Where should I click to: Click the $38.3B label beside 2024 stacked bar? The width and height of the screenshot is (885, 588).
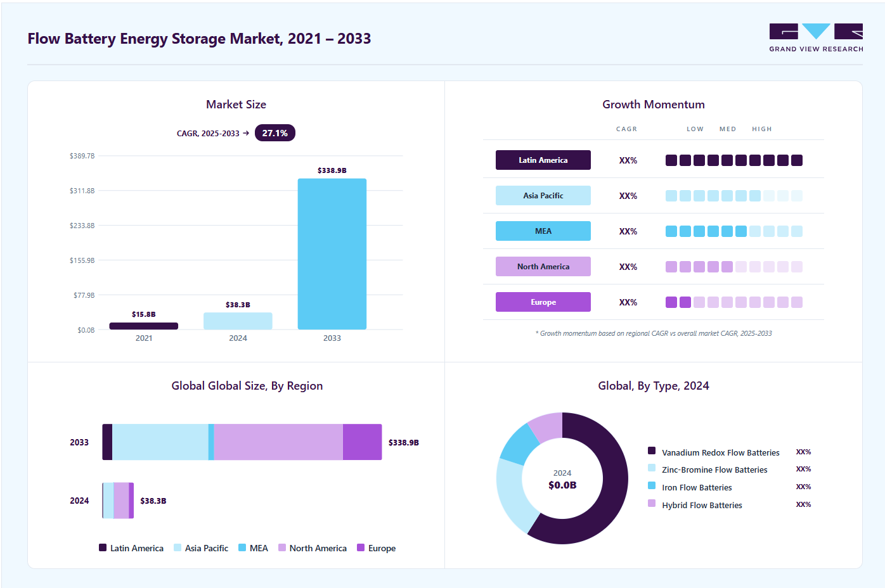153,501
